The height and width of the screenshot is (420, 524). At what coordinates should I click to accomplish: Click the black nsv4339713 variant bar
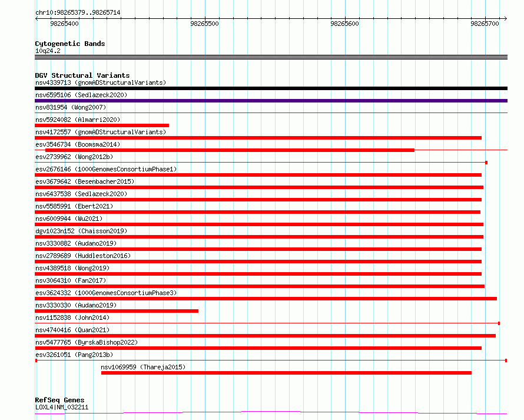[x=271, y=88]
